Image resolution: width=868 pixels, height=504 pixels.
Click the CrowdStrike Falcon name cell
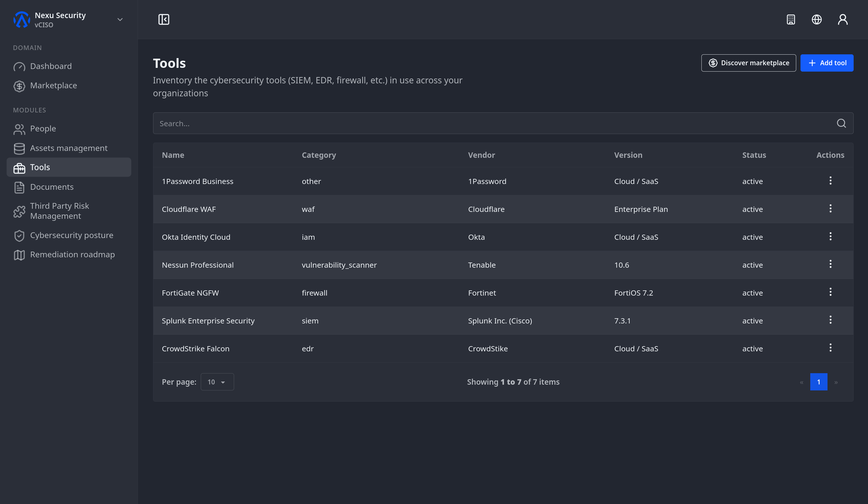[x=196, y=349]
